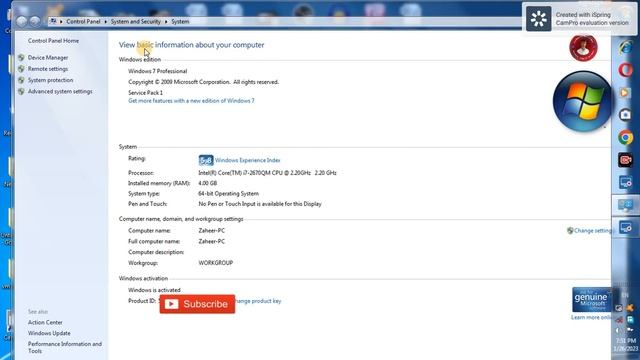Image resolution: width=640 pixels, height=360 pixels.
Task: Open System protection settings
Action: [x=50, y=80]
